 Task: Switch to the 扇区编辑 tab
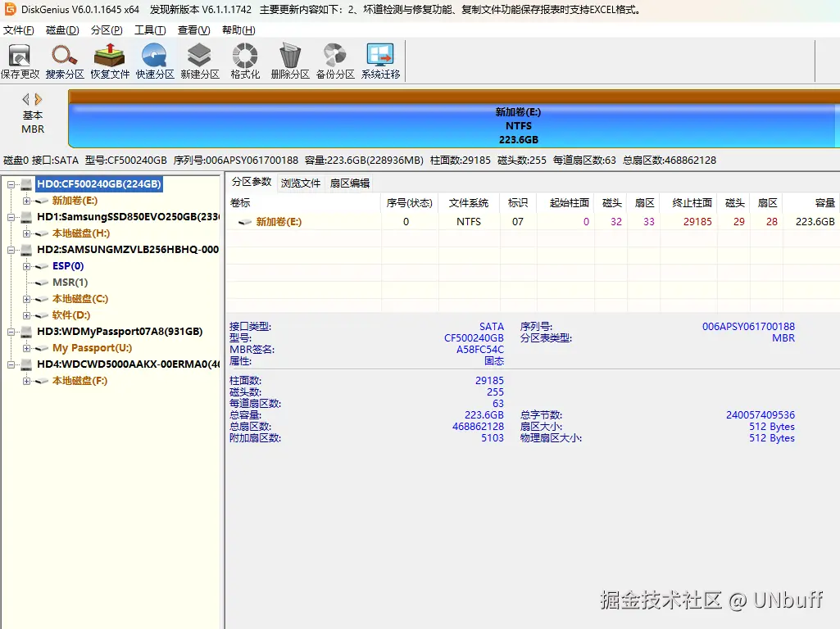[x=350, y=183]
